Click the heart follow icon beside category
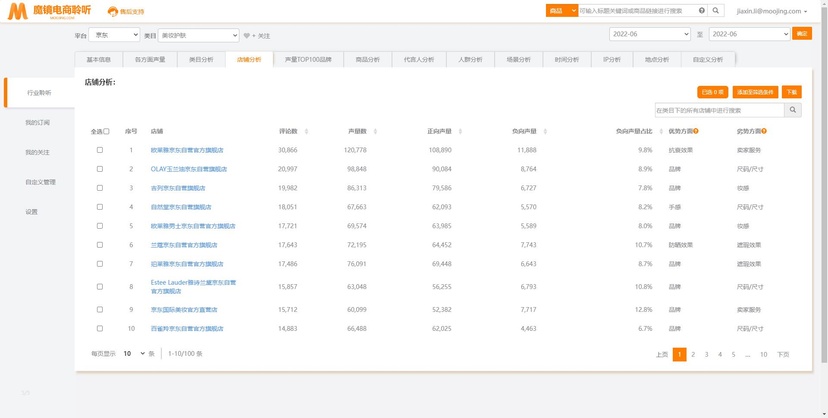828x418 pixels. tap(246, 36)
